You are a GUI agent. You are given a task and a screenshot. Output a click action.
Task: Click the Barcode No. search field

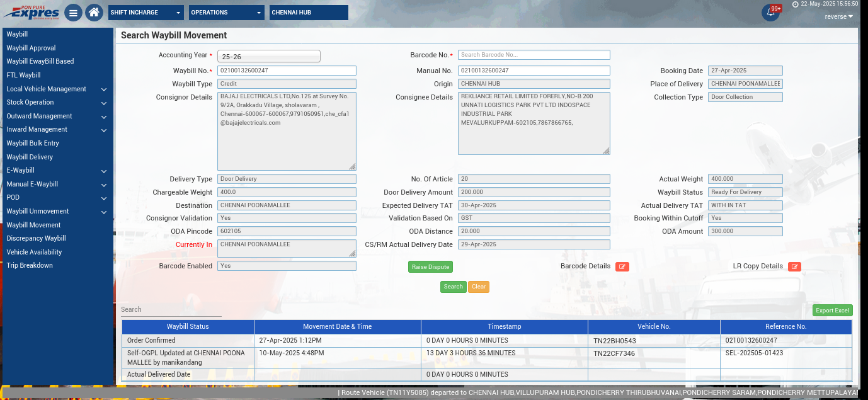[534, 55]
